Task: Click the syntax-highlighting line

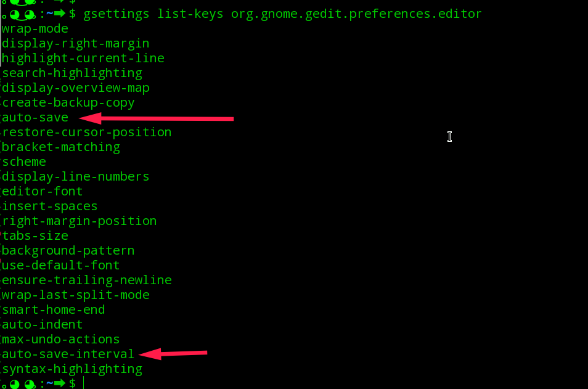Action: click(x=72, y=369)
